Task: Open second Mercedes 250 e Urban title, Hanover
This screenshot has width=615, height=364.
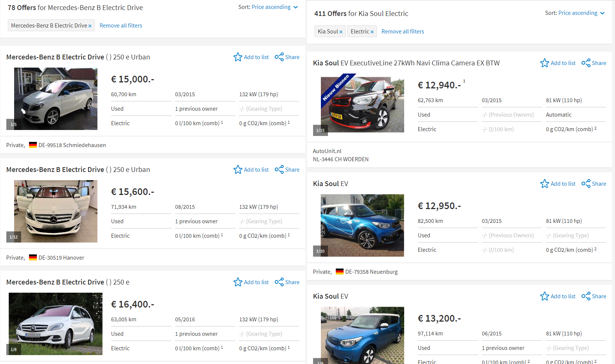Action: click(x=78, y=169)
